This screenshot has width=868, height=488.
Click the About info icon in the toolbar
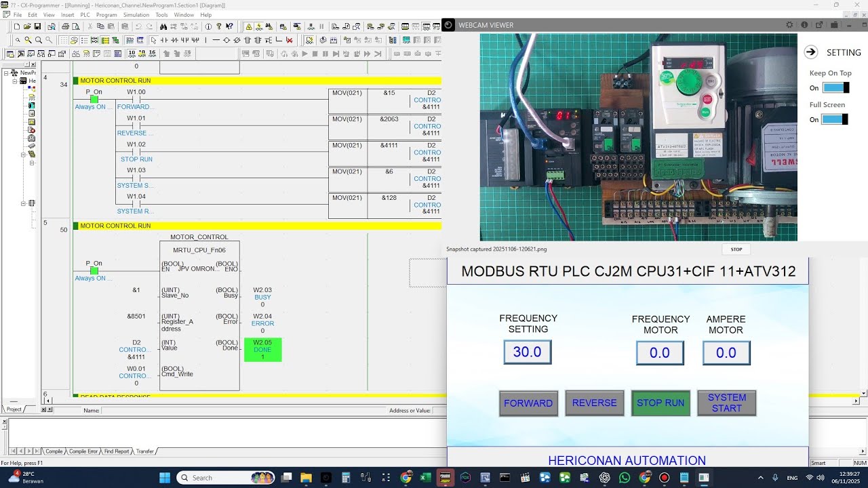point(208,26)
